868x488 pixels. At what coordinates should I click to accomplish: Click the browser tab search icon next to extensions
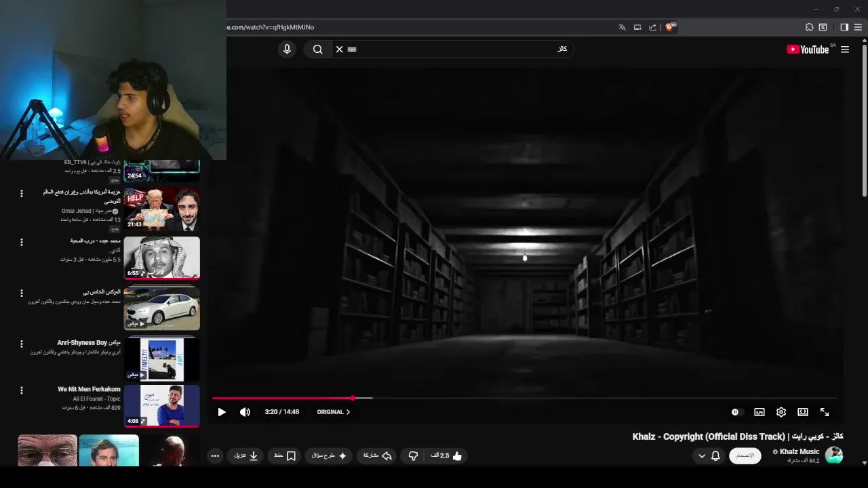pyautogui.click(x=823, y=27)
